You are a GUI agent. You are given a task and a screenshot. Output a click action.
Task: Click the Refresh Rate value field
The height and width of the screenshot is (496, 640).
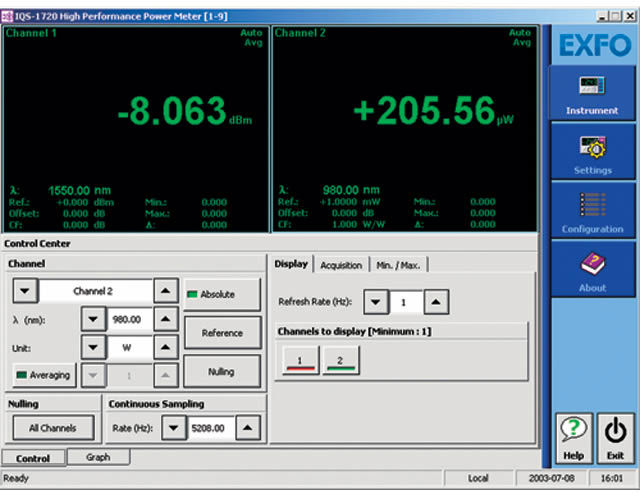point(406,302)
